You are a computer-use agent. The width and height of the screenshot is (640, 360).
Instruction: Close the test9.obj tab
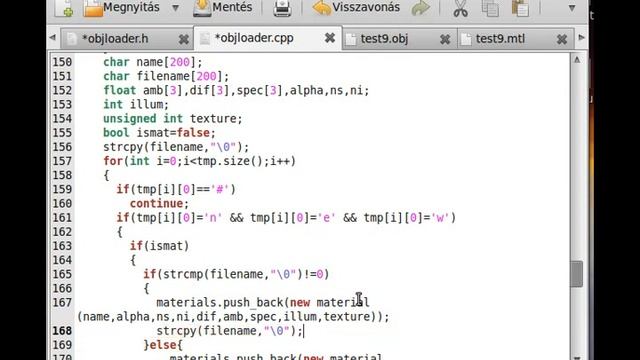tap(445, 39)
